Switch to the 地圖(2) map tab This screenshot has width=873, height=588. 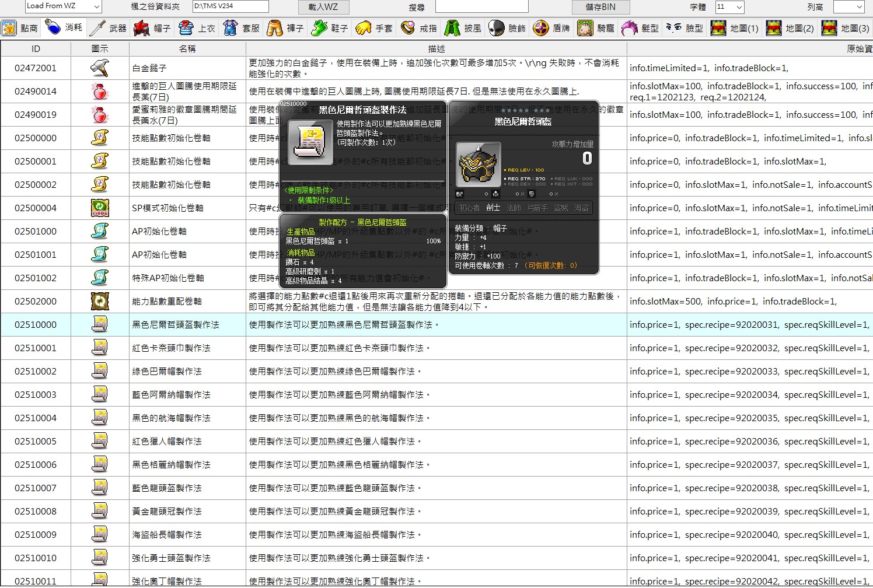(x=790, y=28)
